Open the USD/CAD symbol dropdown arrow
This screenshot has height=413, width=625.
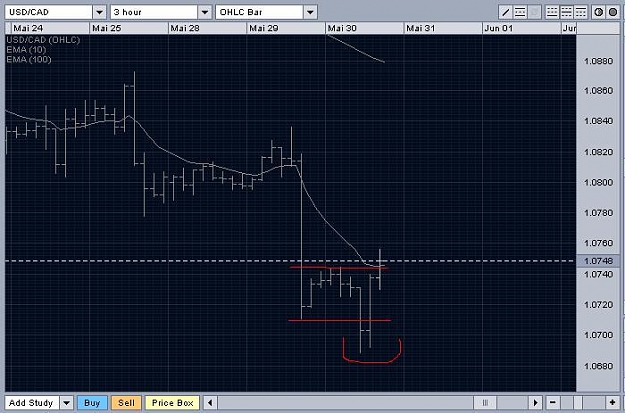click(100, 12)
